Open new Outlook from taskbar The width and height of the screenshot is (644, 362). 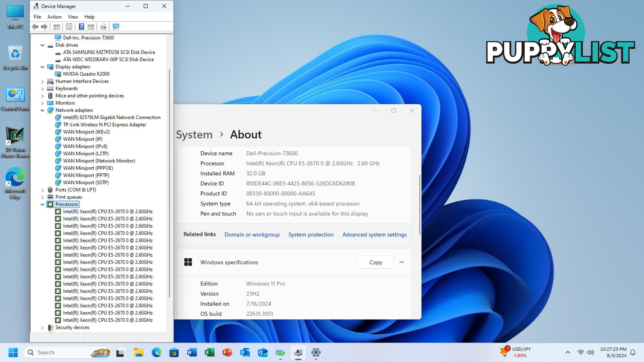(x=263, y=352)
